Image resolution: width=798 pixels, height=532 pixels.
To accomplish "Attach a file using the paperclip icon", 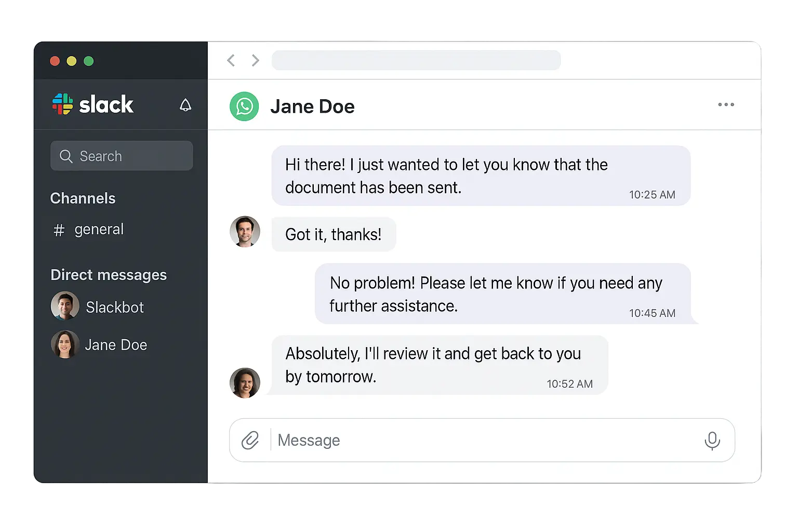I will [251, 440].
